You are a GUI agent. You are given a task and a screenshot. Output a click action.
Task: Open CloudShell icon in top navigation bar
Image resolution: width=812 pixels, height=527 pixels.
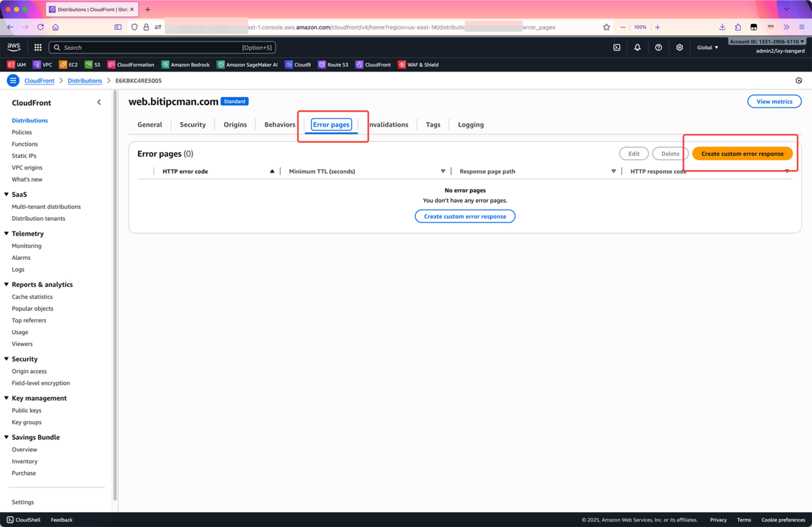coord(617,47)
